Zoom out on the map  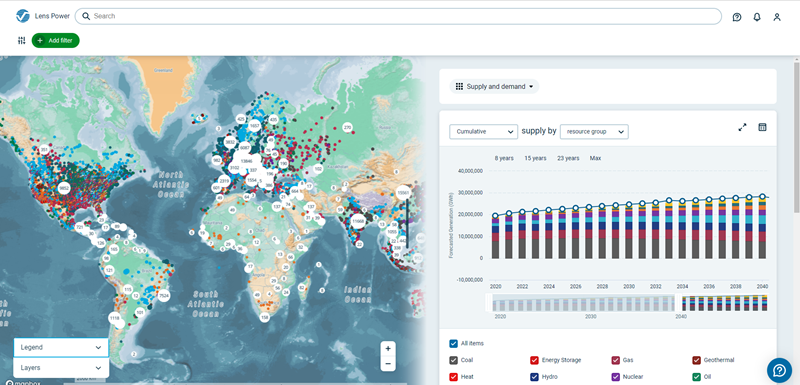click(x=388, y=364)
